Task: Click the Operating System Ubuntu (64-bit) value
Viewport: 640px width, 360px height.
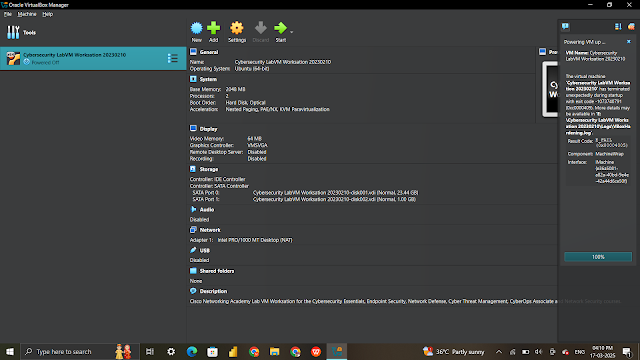Action: (x=252, y=69)
